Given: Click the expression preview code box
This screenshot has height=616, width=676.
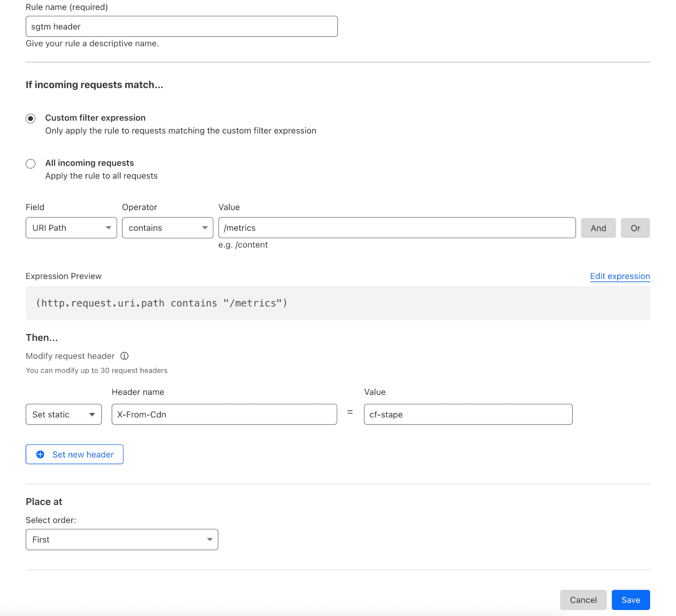Looking at the screenshot, I should [338, 303].
